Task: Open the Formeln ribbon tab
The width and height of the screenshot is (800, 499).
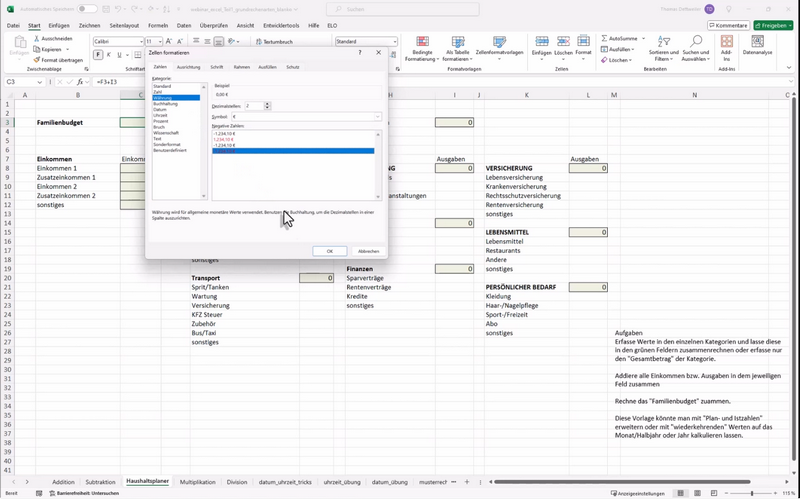Action: click(158, 25)
